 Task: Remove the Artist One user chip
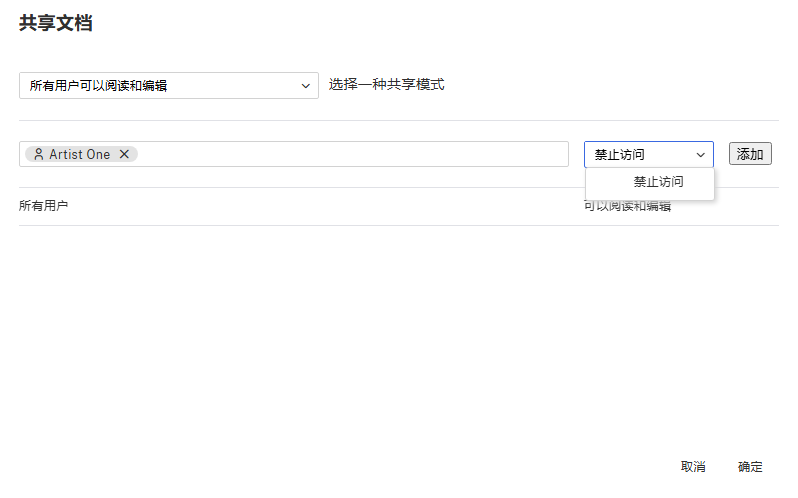pos(124,154)
